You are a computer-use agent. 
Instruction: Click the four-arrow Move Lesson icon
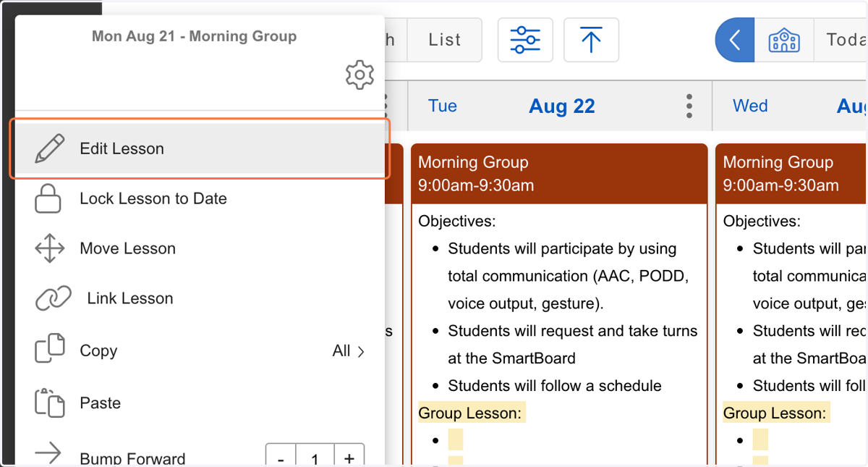(x=50, y=248)
